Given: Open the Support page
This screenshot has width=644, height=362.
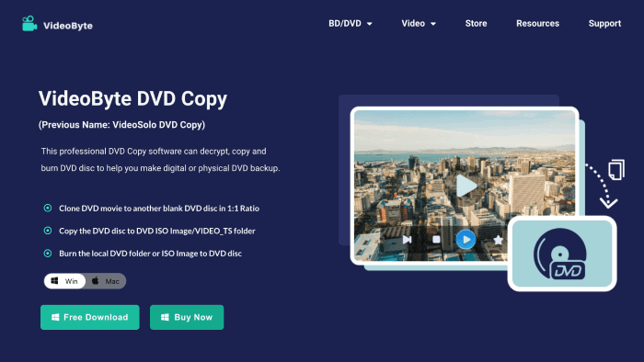Looking at the screenshot, I should pos(604,23).
